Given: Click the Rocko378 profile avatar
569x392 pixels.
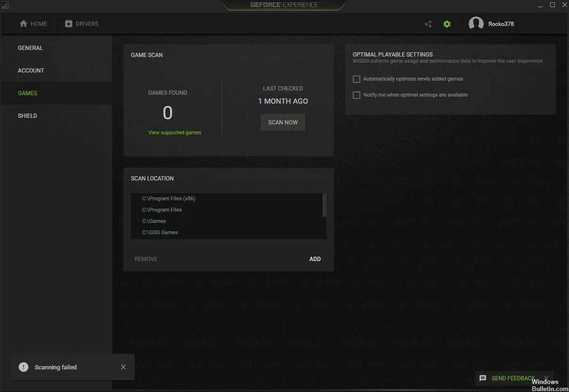Looking at the screenshot, I should [x=476, y=24].
